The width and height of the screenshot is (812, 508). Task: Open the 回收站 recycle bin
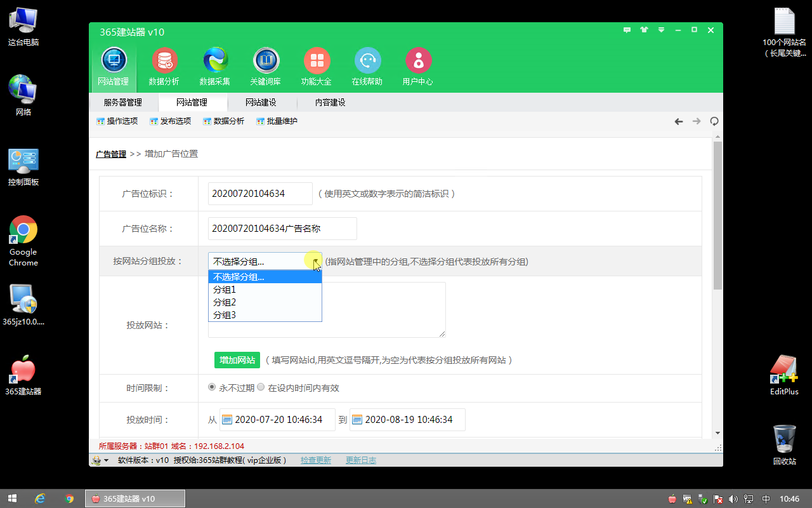point(785,445)
